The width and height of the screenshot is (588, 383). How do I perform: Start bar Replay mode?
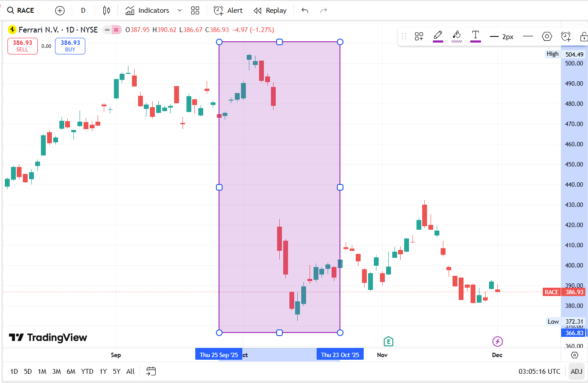(x=270, y=11)
